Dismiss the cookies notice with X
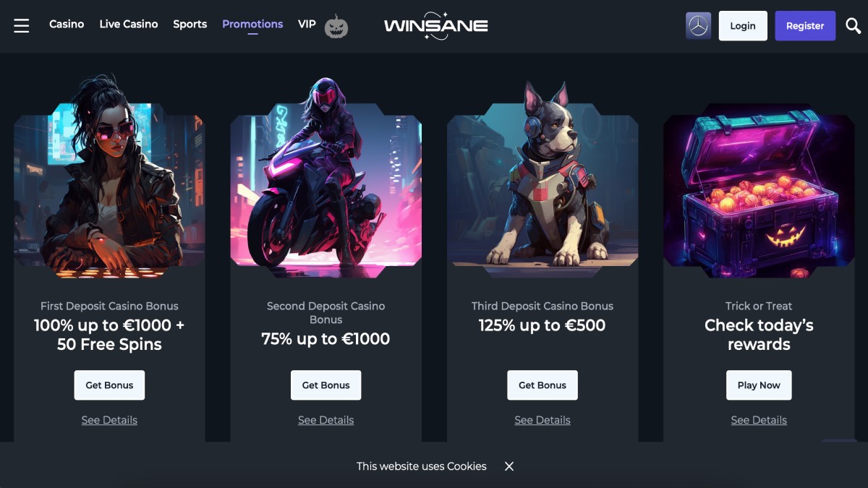 (509, 466)
